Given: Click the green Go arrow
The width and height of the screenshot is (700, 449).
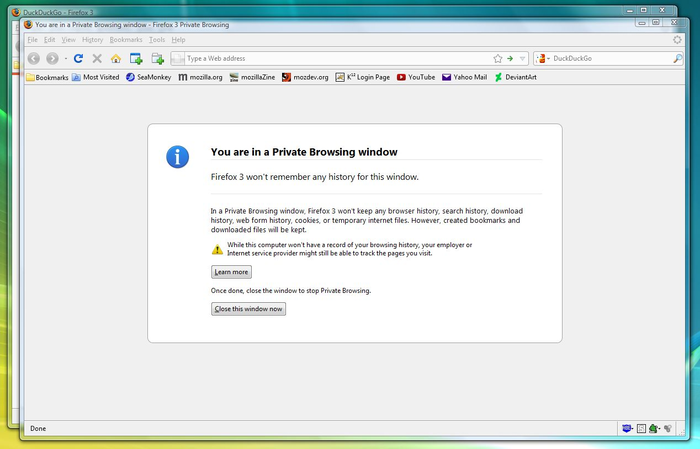Looking at the screenshot, I should (x=510, y=58).
